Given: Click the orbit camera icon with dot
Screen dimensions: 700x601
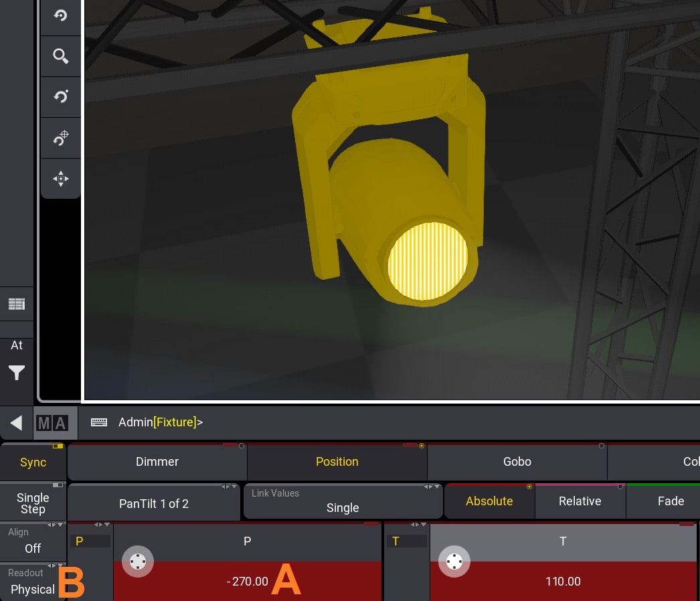Looking at the screenshot, I should (61, 97).
